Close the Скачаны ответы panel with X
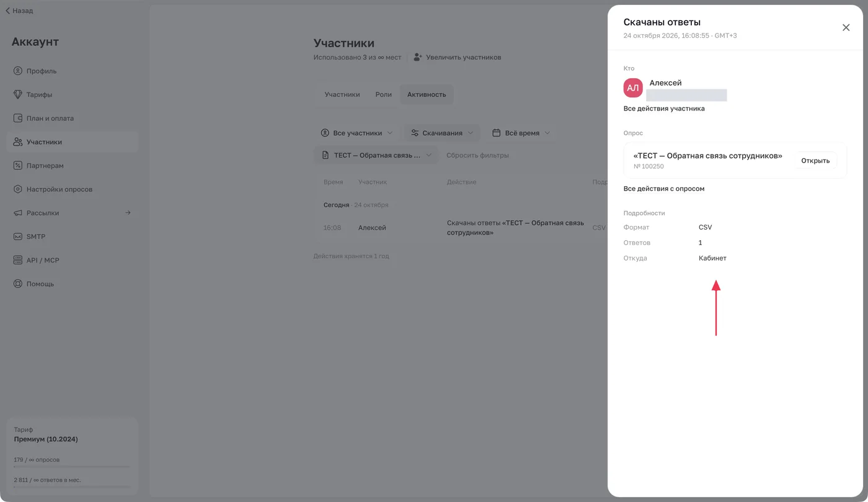The image size is (868, 502). [x=846, y=27]
